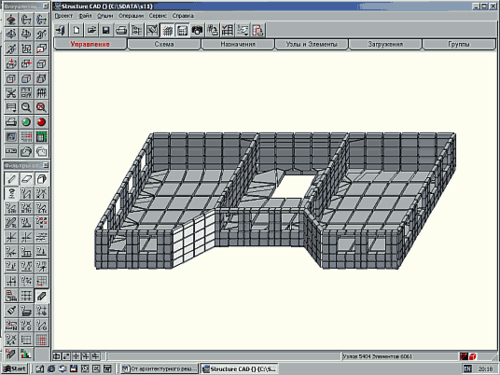This screenshot has height=375, width=500.
Task: Click the scissors cut tool icon
Action: pyautogui.click(x=11, y=93)
